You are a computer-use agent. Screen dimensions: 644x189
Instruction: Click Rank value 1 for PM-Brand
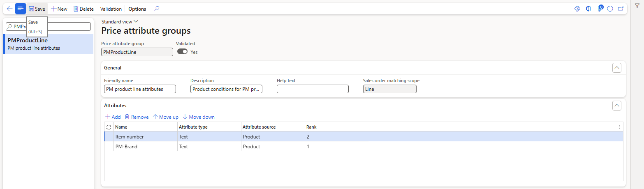[x=336, y=146]
